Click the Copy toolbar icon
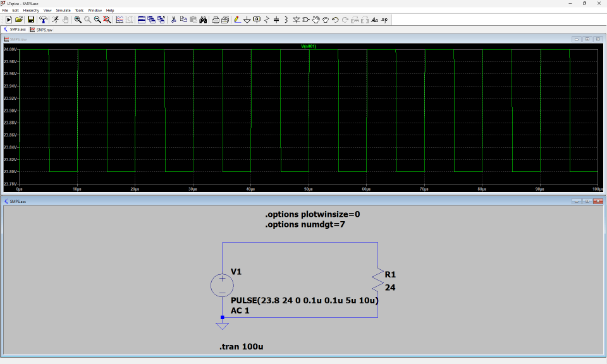 (x=183, y=20)
